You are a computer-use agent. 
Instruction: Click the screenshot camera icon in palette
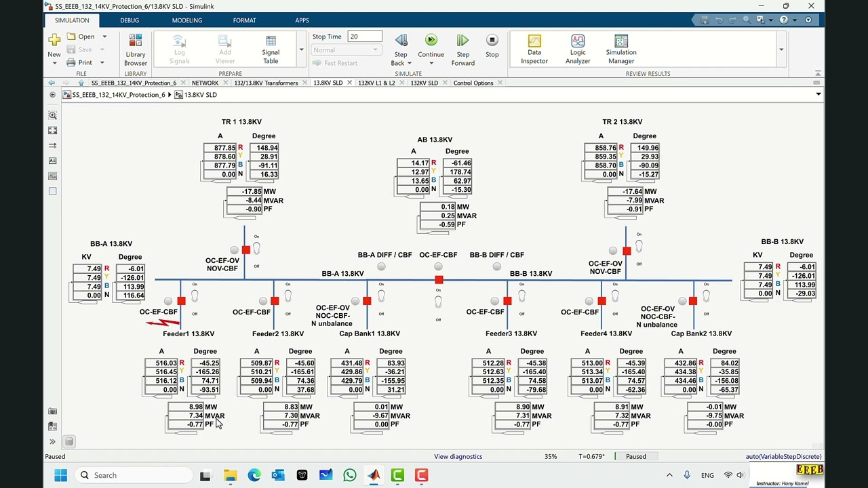[52, 411]
